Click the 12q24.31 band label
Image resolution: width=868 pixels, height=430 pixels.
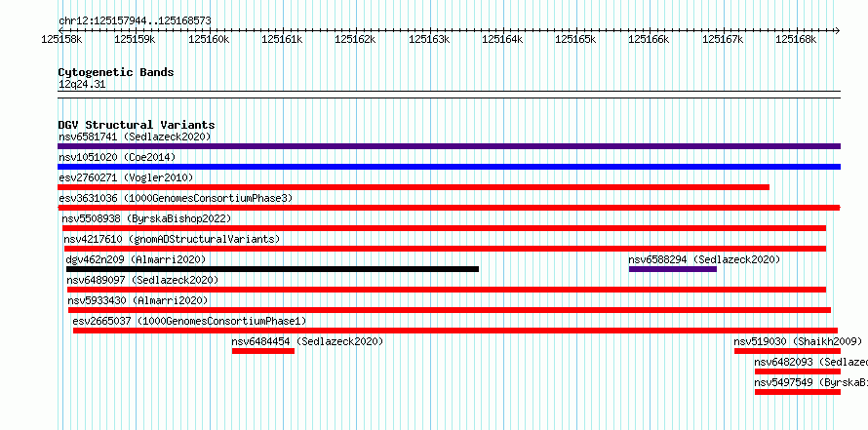point(82,85)
